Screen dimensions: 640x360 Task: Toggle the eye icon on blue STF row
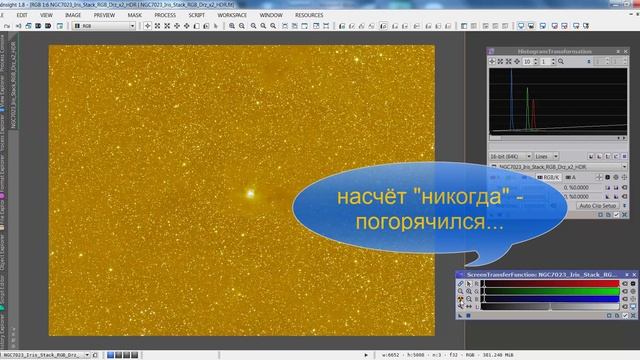625,299
